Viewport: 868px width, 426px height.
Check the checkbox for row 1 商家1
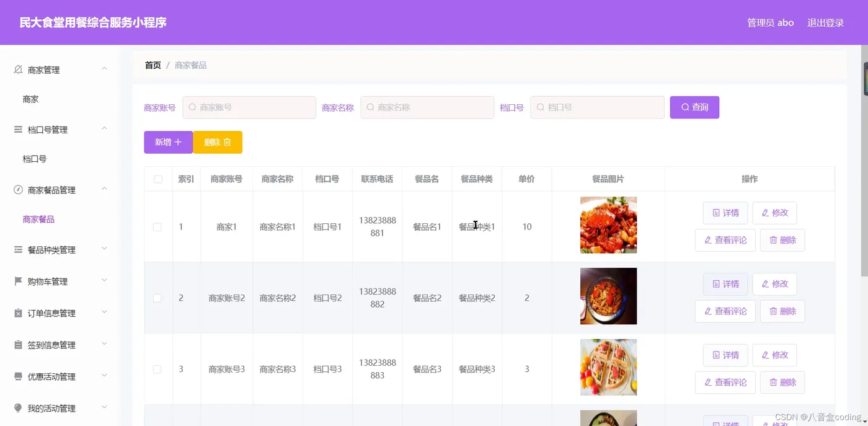coord(157,227)
